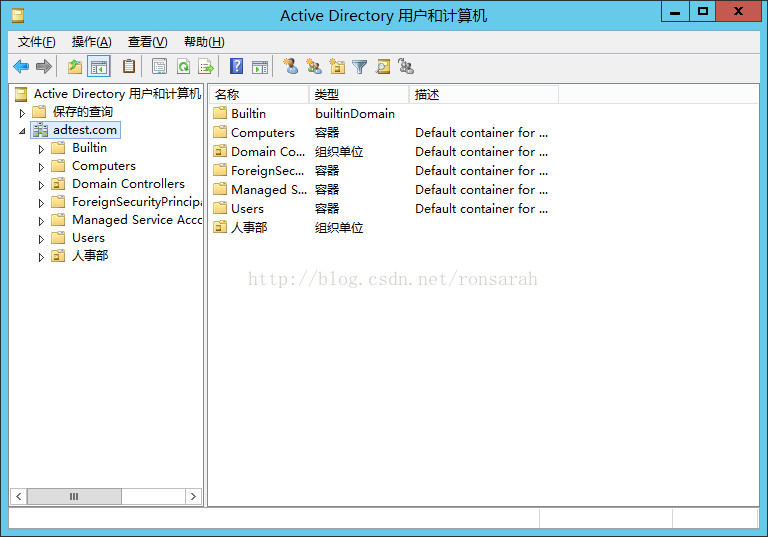Image resolution: width=768 pixels, height=537 pixels.
Task: Expand the 保存的查询 node
Action: pos(22,113)
